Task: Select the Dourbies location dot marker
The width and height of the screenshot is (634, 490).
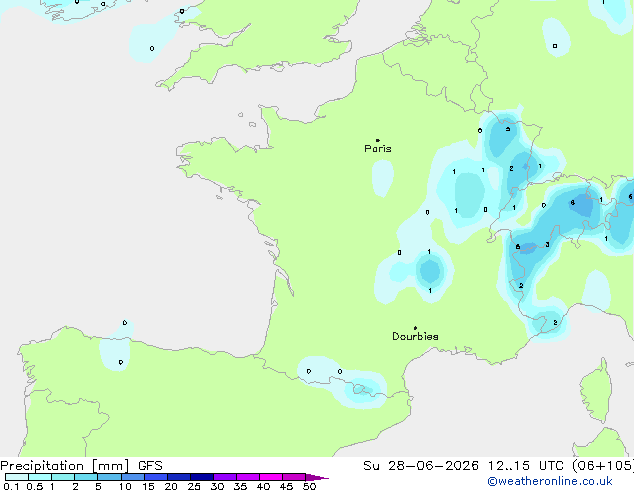Action: click(x=415, y=328)
